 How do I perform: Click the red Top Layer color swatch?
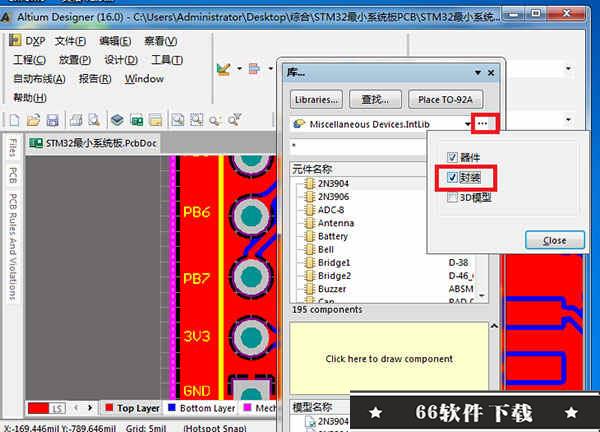pyautogui.click(x=109, y=408)
